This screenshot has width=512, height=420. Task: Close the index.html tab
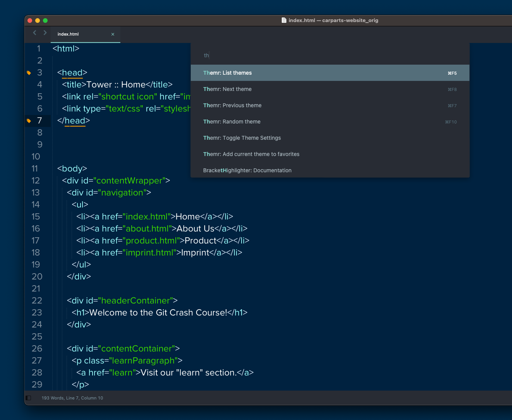[113, 34]
